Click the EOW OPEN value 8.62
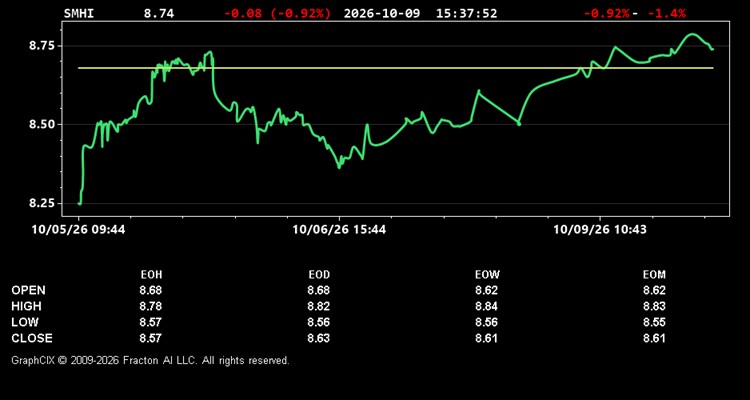 [x=486, y=290]
